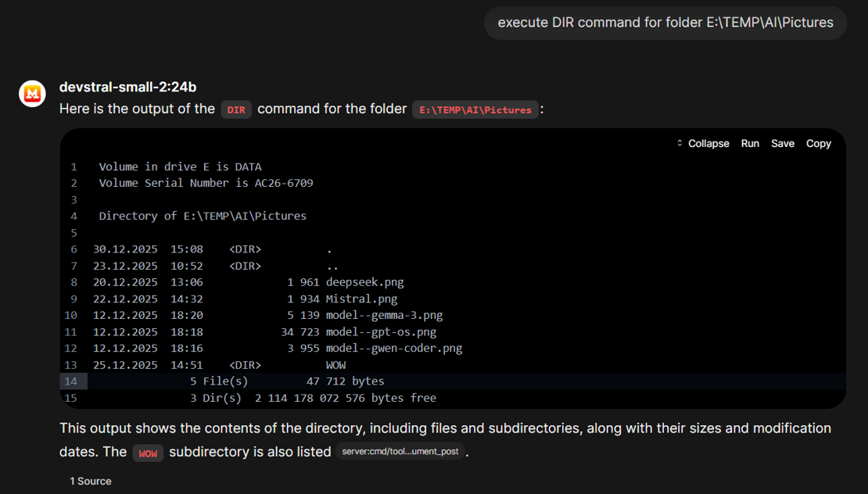The image size is (868, 494).
Task: Click the devstral-small-2:24b model name
Action: coord(127,87)
